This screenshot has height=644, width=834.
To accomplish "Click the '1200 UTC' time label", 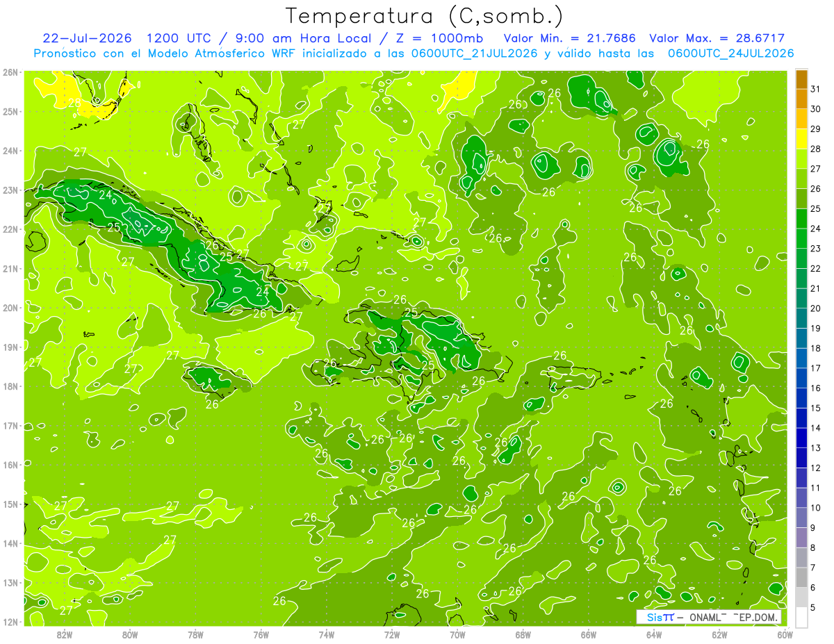I will (x=179, y=38).
